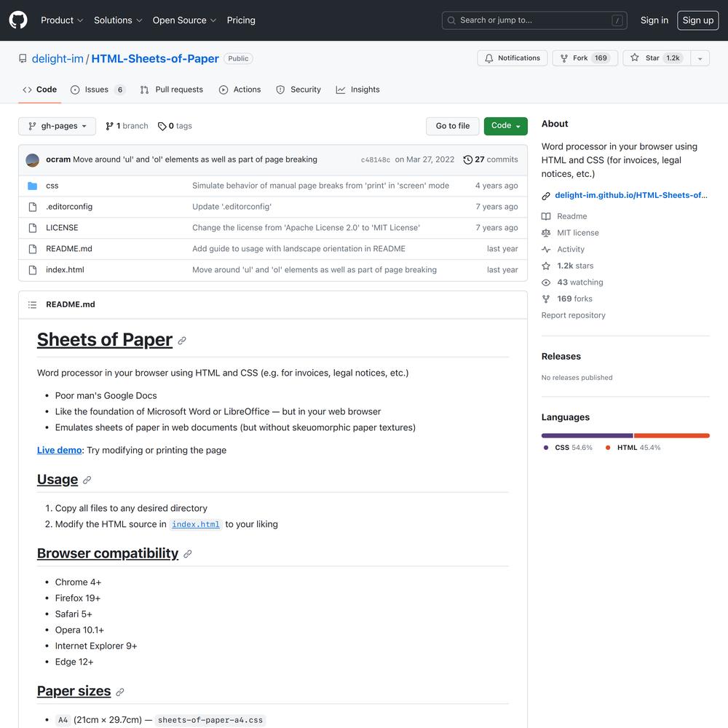The image size is (728, 728).
Task: Fork the repository
Action: [x=585, y=58]
